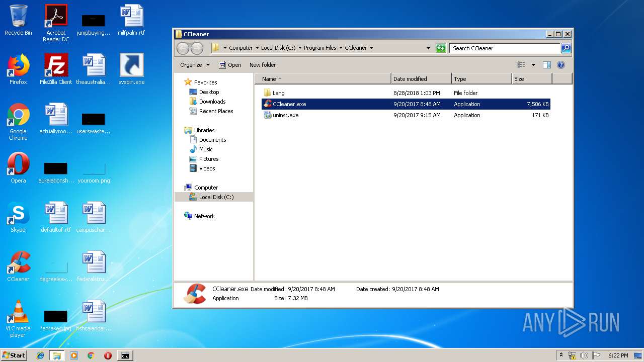This screenshot has height=362, width=644.
Task: Expand address bar history dropdown
Action: (428, 48)
